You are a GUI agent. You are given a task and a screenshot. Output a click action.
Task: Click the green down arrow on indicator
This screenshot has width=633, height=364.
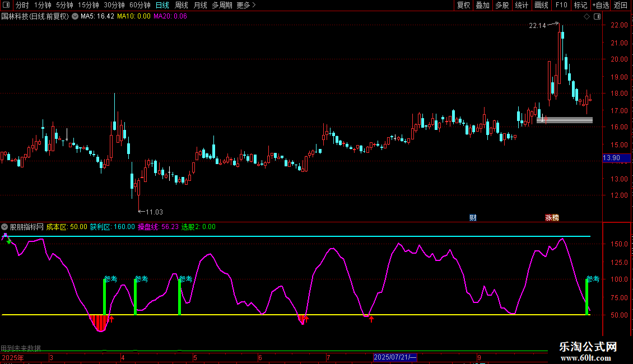point(9,241)
